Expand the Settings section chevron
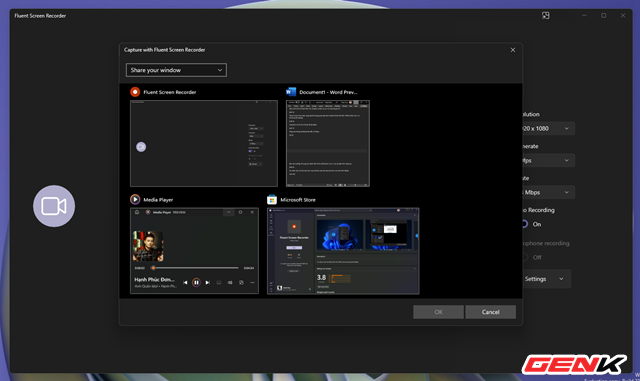The height and width of the screenshot is (381, 640). pos(561,279)
